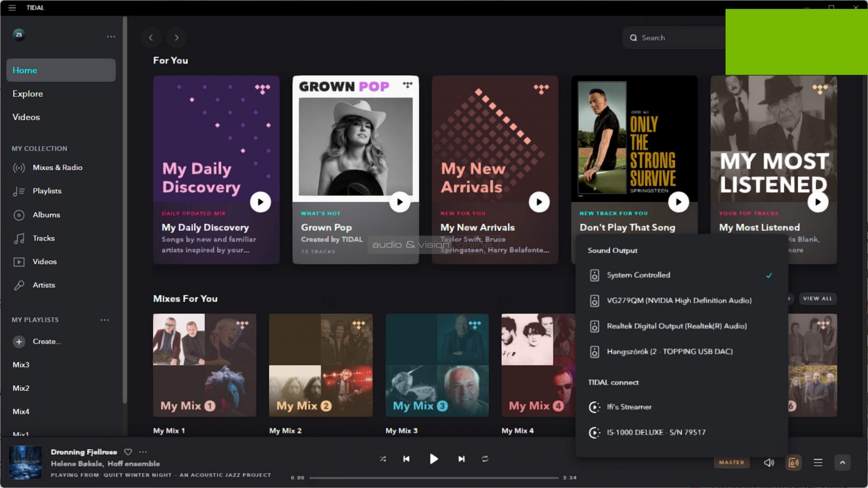The image size is (868, 488).
Task: Open the My Mix 4 cover
Action: coord(538,365)
